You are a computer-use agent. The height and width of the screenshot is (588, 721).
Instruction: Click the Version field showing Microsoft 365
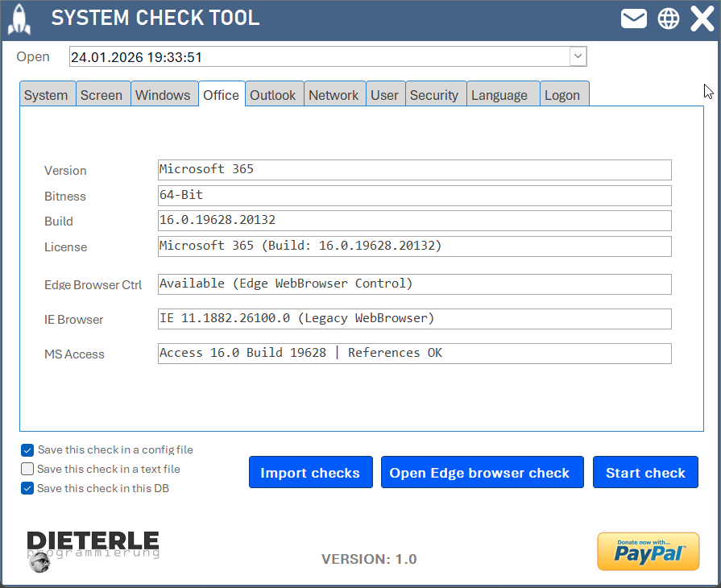pos(414,170)
